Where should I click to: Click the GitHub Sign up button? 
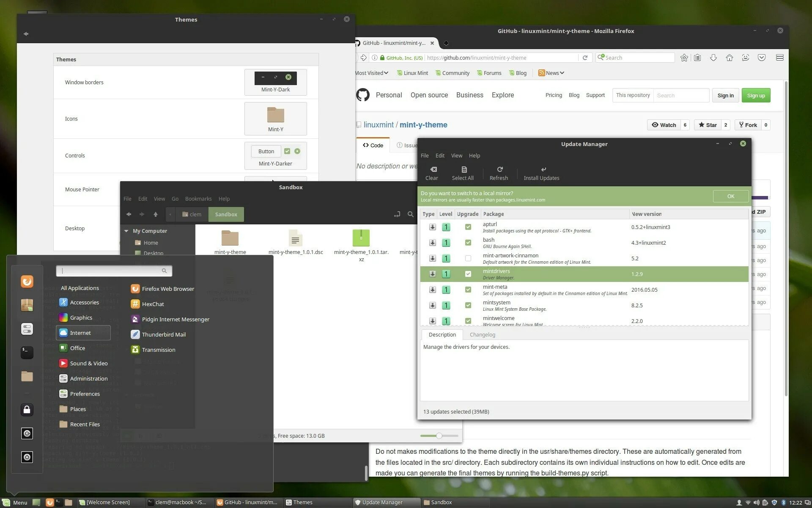(756, 95)
